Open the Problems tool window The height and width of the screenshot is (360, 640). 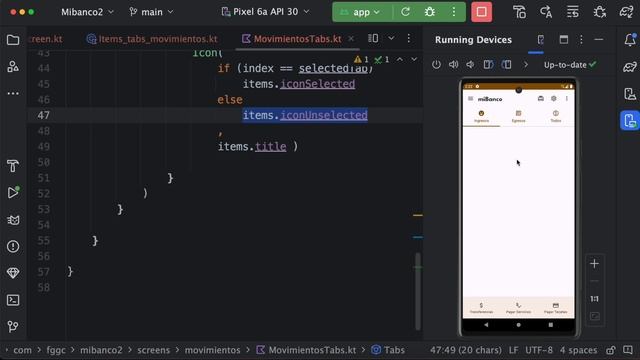13,247
